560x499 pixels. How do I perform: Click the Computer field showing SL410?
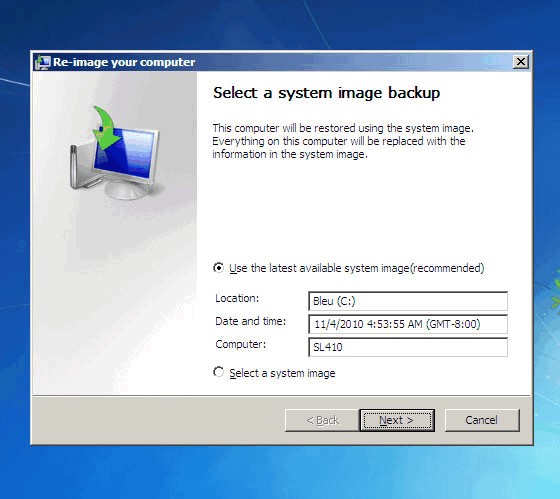click(x=408, y=347)
